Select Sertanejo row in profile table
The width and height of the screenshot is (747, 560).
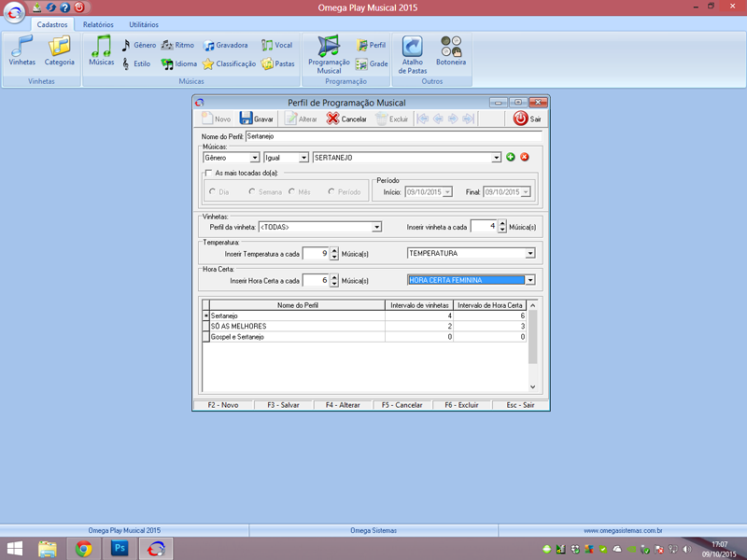click(364, 315)
